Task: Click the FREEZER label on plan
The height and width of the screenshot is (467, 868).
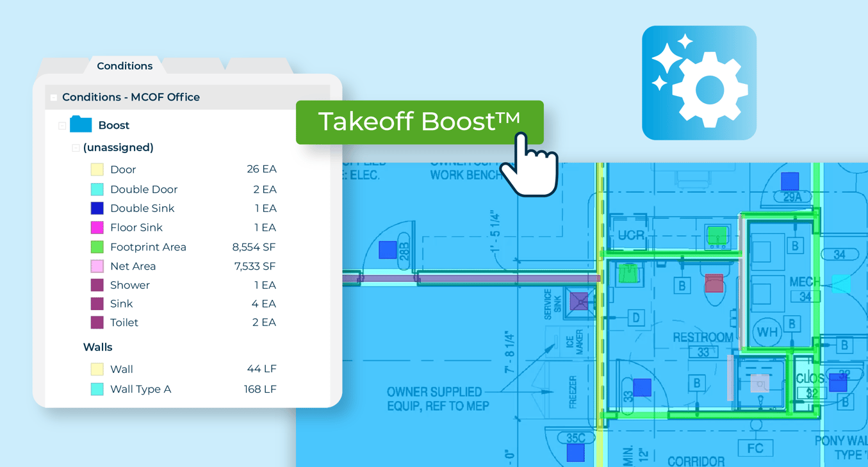Action: 573,391
